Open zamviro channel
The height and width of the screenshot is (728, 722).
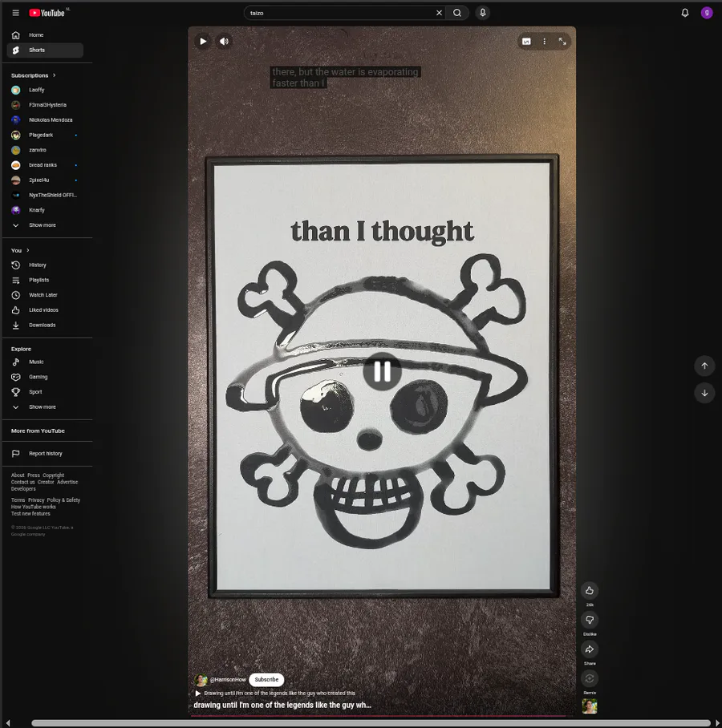point(45,150)
